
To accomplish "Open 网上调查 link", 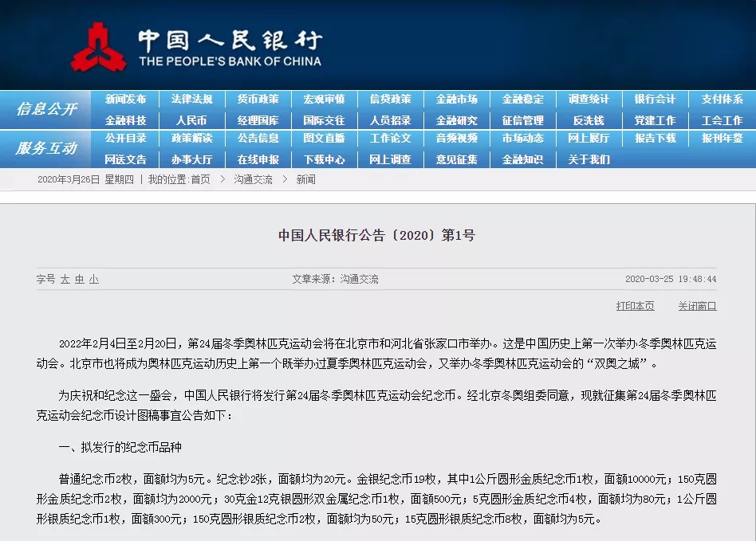I will [391, 159].
